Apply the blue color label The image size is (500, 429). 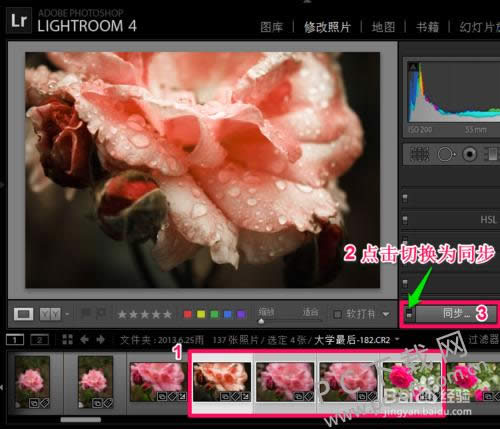[228, 314]
